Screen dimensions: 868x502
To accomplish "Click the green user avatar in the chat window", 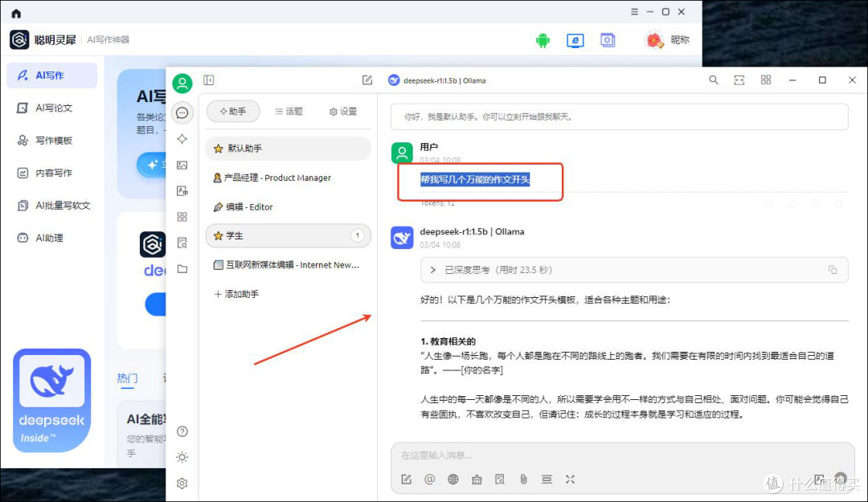I will coord(182,84).
